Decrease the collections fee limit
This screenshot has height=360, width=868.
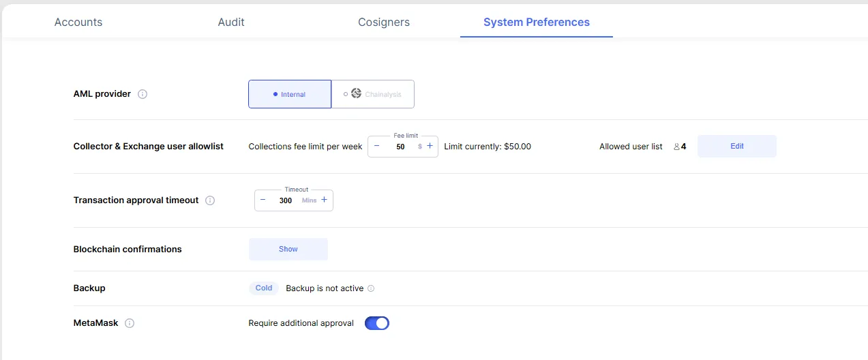pyautogui.click(x=376, y=146)
